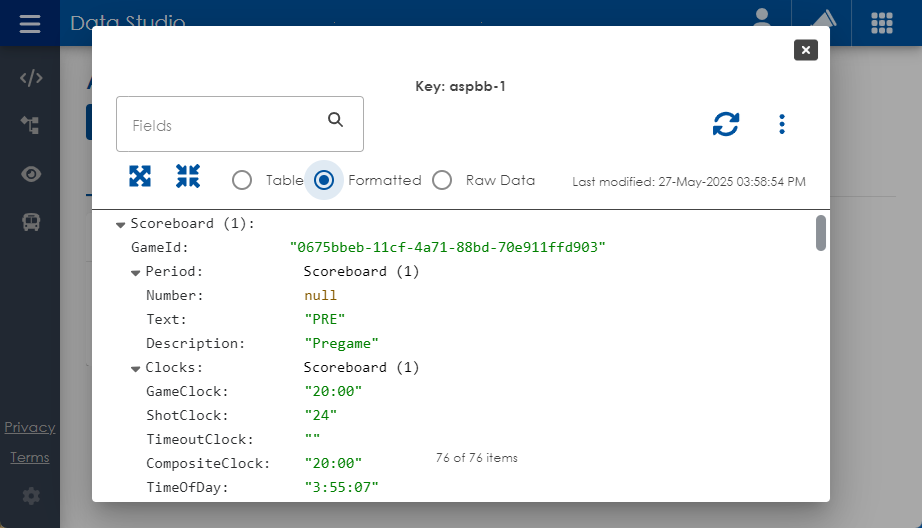Screen dimensions: 922x528
Task: Open the apps grid launcher
Action: click(882, 23)
